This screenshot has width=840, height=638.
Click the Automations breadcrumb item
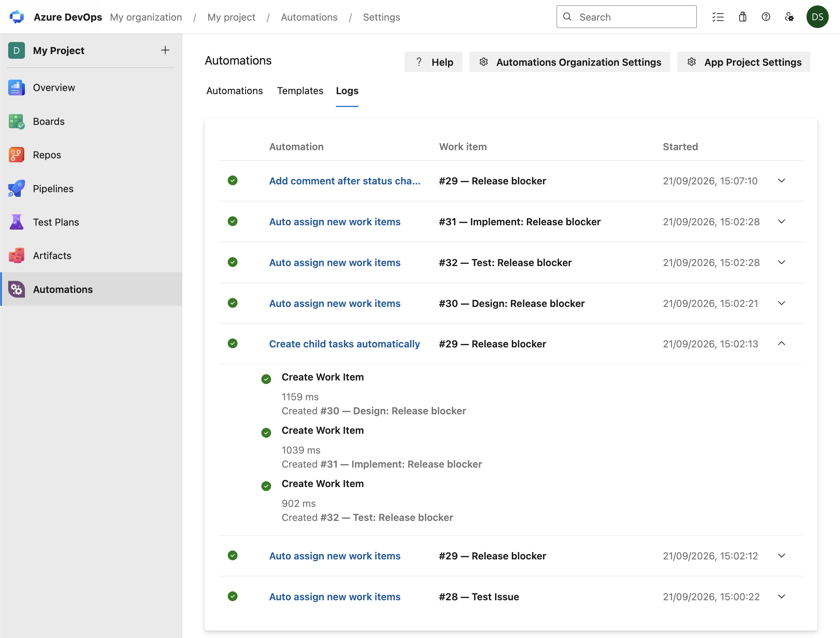(309, 17)
